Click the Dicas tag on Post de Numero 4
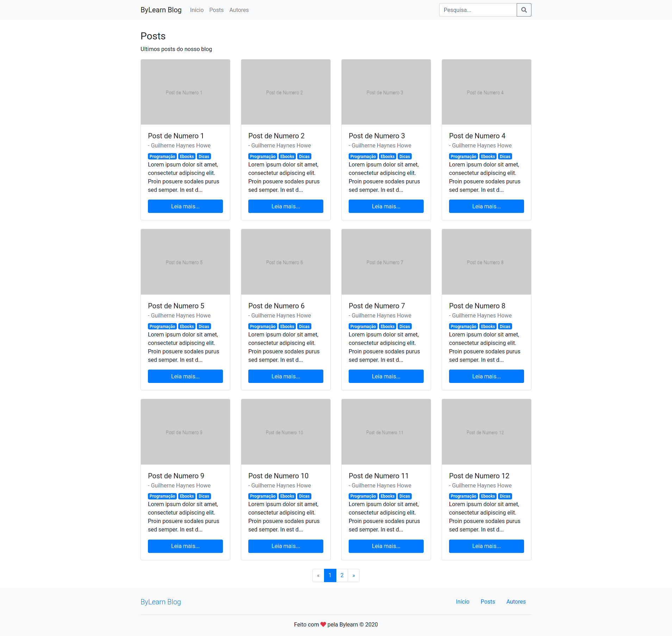 coord(505,157)
